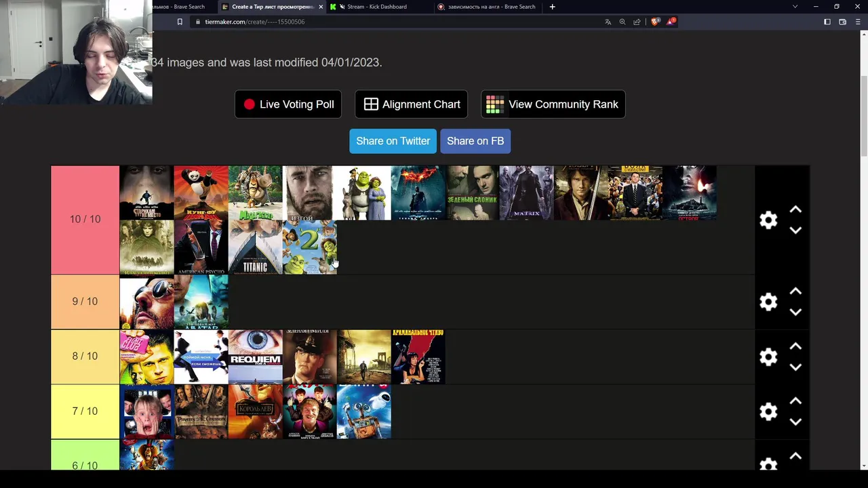Screen dimensions: 868x488
Task: Select the Matrix poster
Action: (x=527, y=192)
